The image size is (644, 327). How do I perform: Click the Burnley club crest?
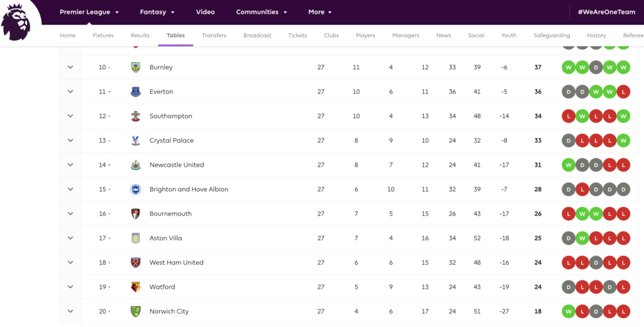coord(135,67)
